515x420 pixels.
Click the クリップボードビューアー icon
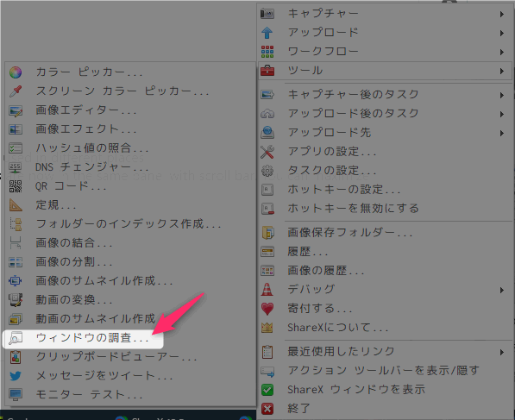coord(16,357)
